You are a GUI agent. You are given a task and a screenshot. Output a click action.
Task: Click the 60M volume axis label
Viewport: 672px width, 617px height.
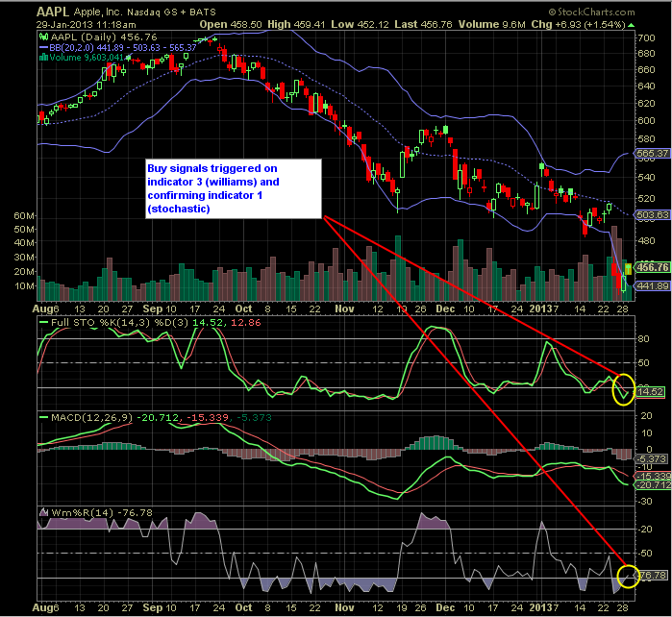tap(24, 215)
